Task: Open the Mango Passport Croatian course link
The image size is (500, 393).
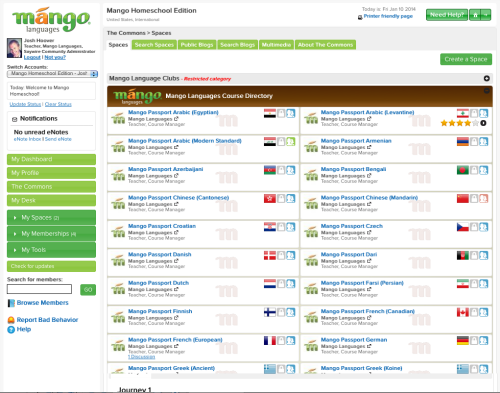Action: click(162, 226)
